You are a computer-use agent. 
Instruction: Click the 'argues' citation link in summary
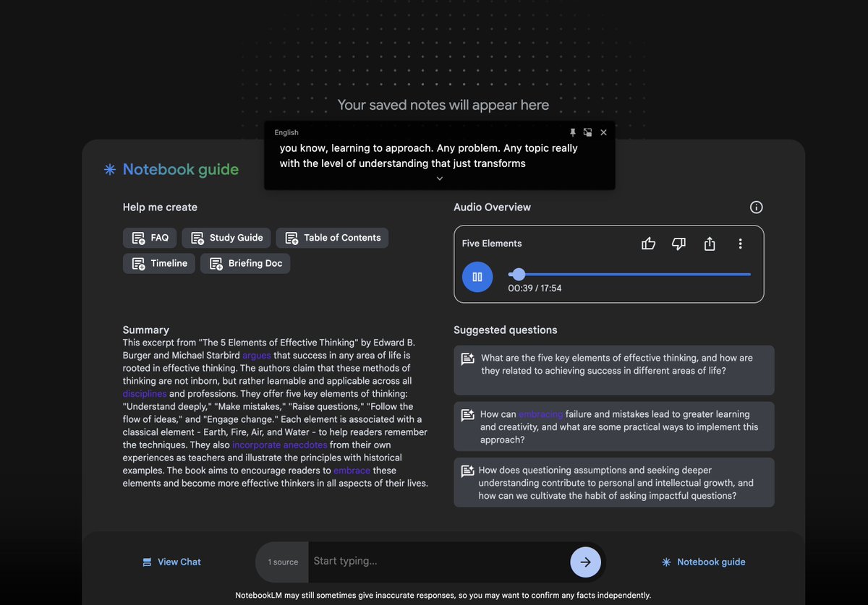click(x=257, y=356)
